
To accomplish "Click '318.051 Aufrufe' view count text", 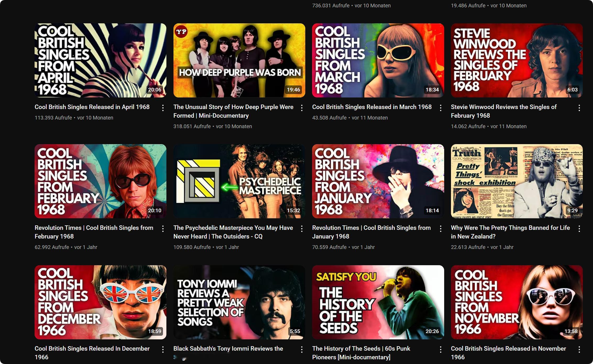I will tap(192, 126).
